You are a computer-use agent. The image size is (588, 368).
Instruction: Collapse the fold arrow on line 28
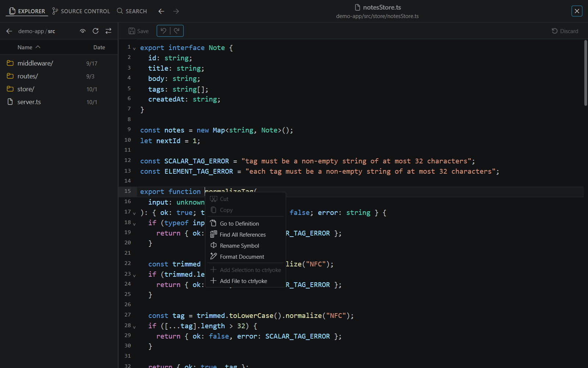[x=134, y=327]
